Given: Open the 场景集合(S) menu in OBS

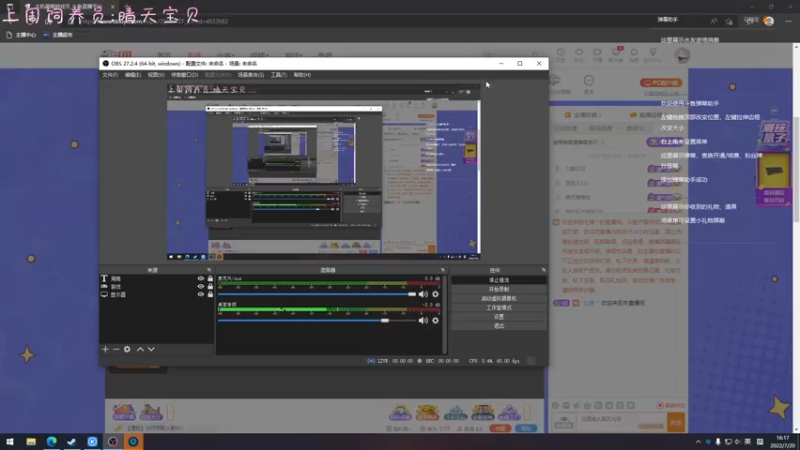Looking at the screenshot, I should [x=251, y=75].
